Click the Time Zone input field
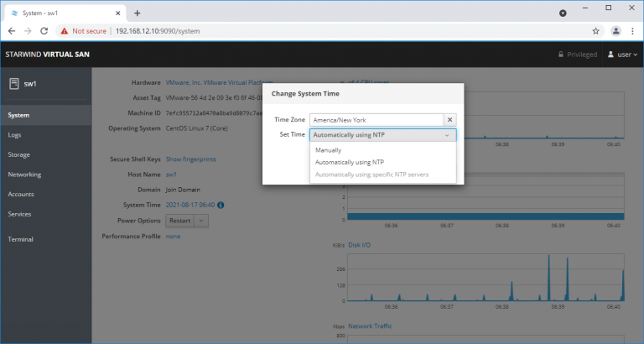 (x=377, y=120)
